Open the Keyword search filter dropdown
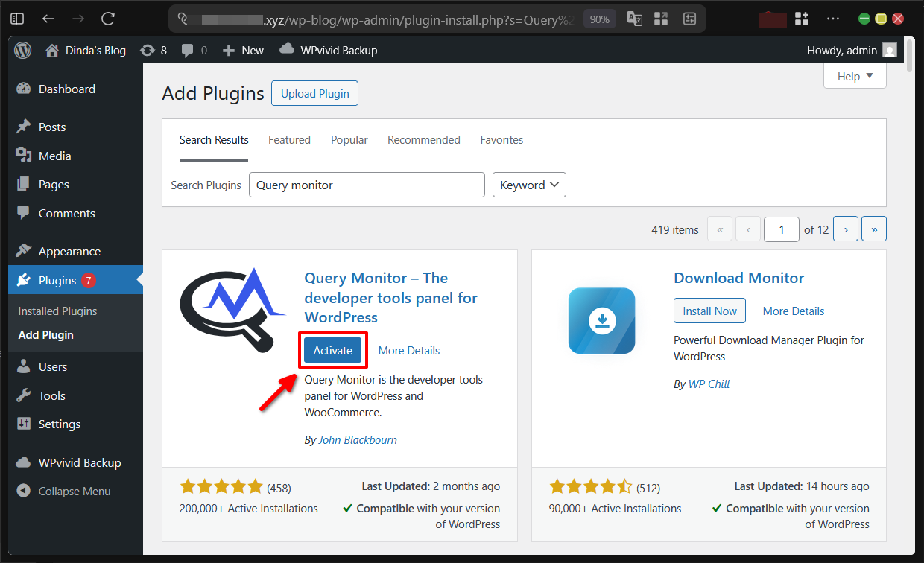The height and width of the screenshot is (563, 924). [529, 184]
